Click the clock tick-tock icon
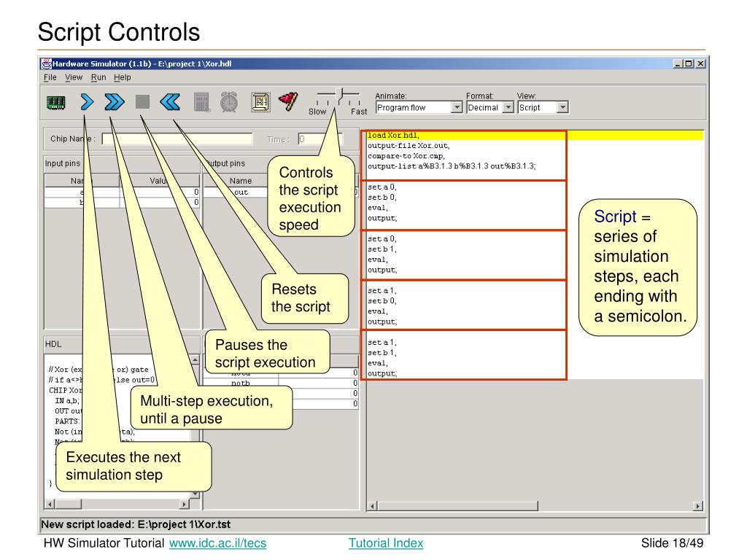Viewport: 747px width, 560px height. pyautogui.click(x=229, y=102)
